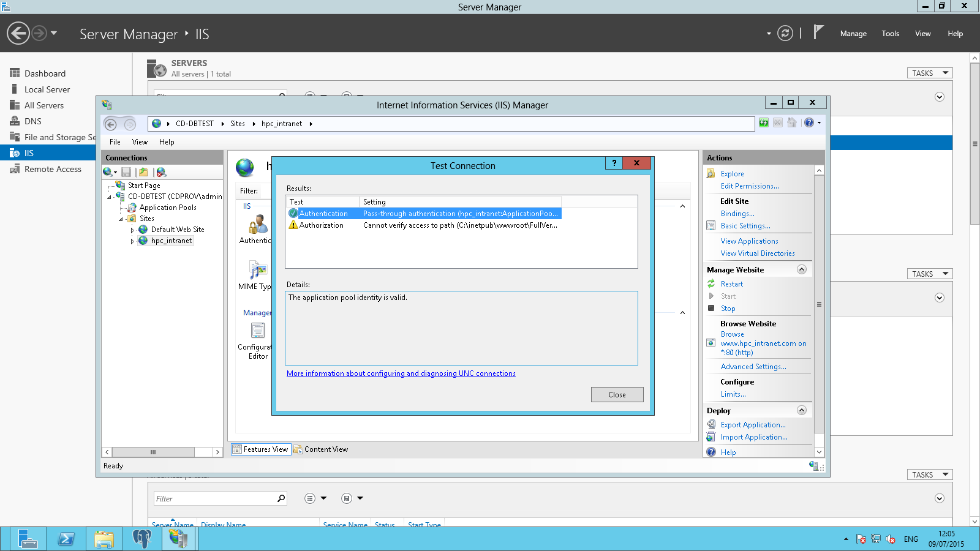Open dropdown arrow next to Server Manager refresh
The height and width of the screenshot is (551, 980).
click(769, 34)
